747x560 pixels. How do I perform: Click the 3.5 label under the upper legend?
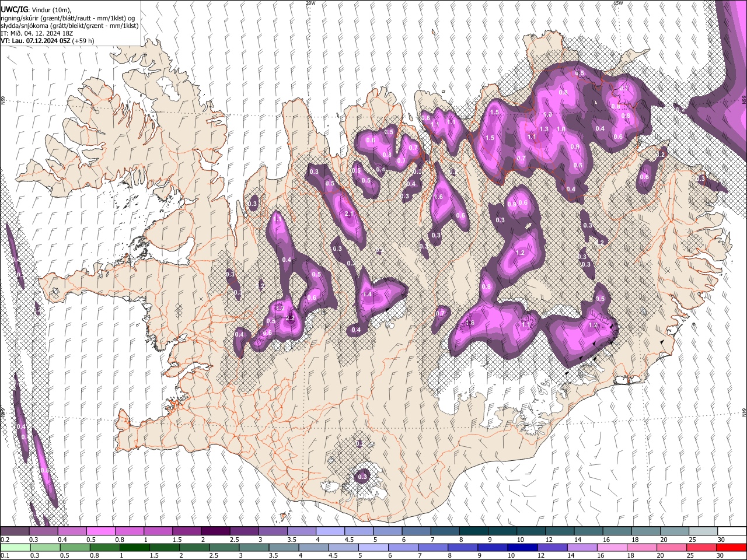coord(292,540)
